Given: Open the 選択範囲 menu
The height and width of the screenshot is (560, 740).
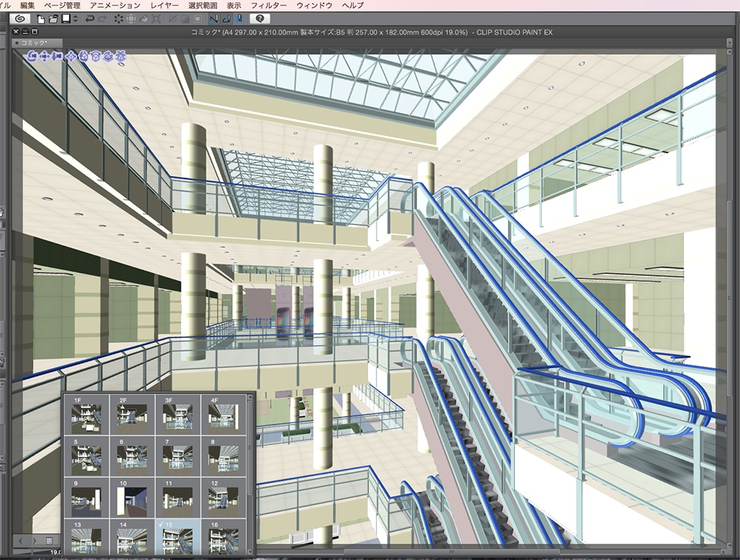Looking at the screenshot, I should 203,5.
